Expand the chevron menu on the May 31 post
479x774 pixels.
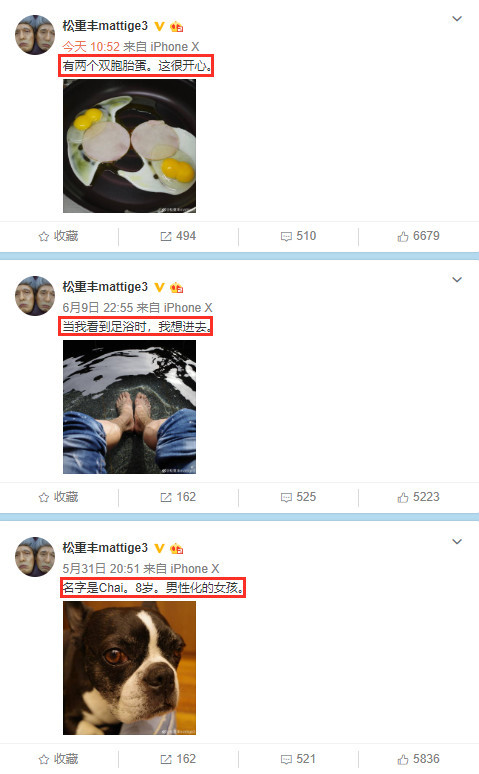coord(457,542)
